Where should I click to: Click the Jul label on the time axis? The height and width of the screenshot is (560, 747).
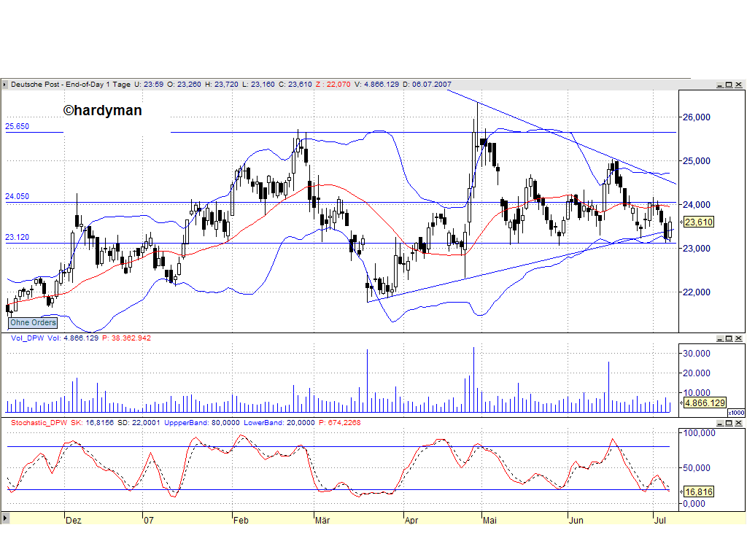pos(661,521)
